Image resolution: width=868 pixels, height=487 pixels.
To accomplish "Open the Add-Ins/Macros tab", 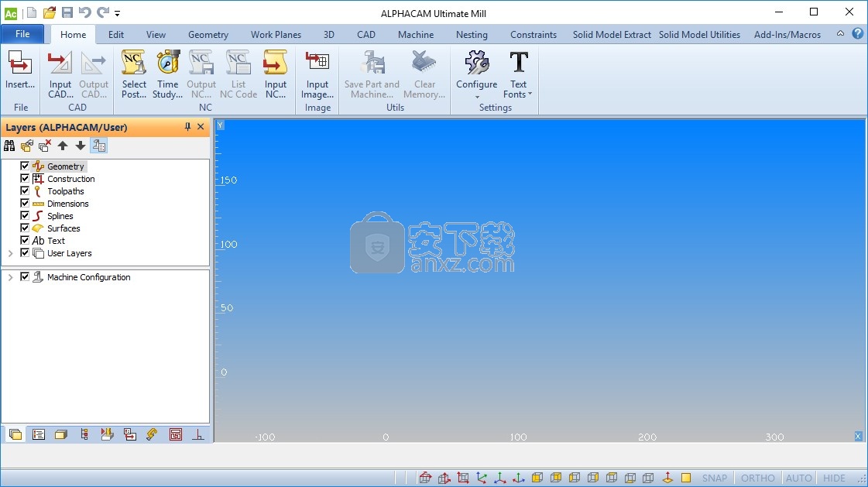I will pos(787,34).
